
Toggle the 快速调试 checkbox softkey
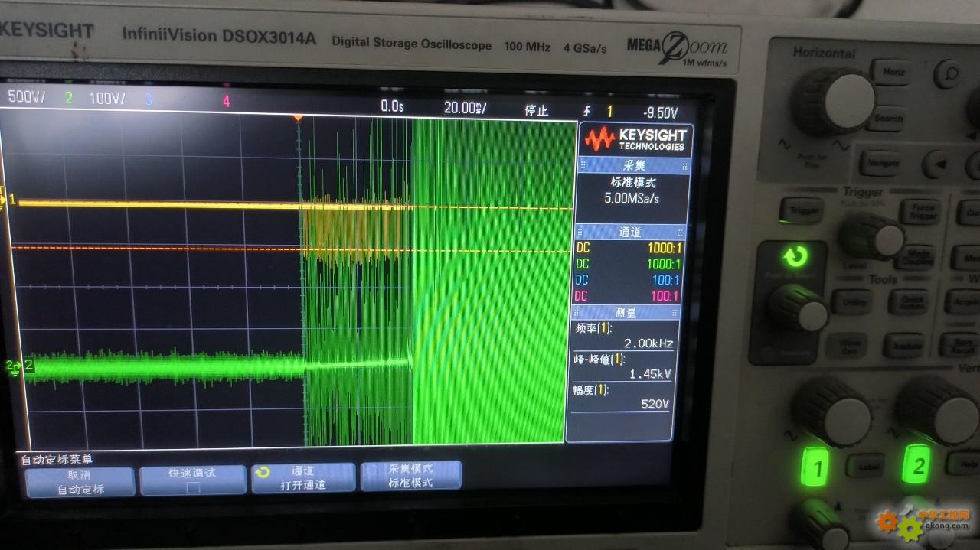(193, 480)
